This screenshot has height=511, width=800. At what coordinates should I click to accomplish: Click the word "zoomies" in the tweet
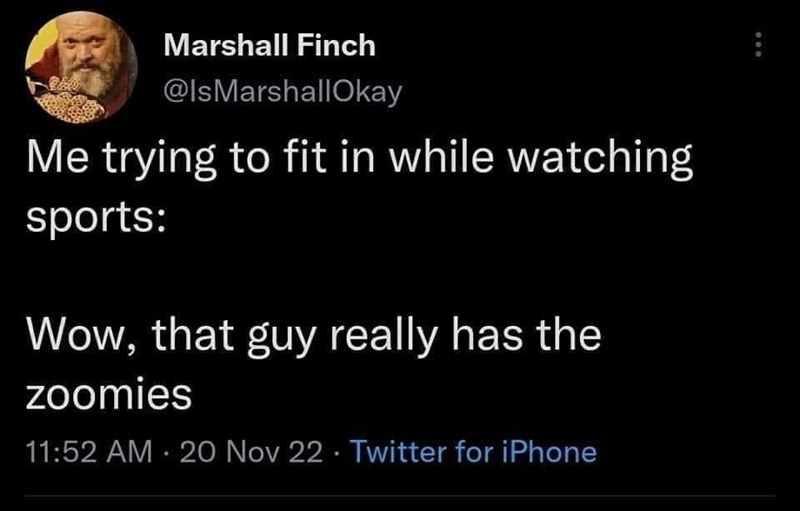pos(108,393)
